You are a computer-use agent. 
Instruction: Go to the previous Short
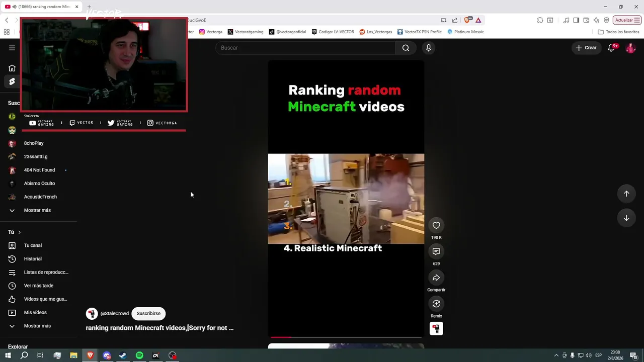tap(626, 194)
